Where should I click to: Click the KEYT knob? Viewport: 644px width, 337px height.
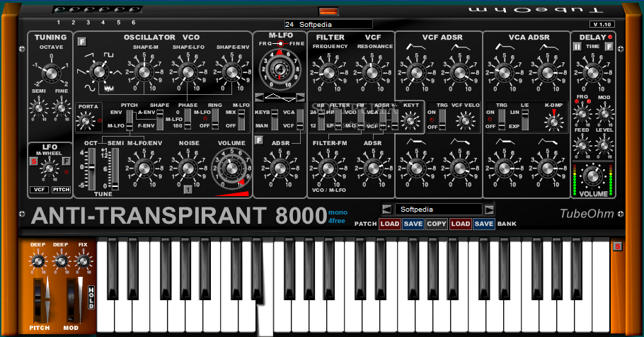pos(410,120)
